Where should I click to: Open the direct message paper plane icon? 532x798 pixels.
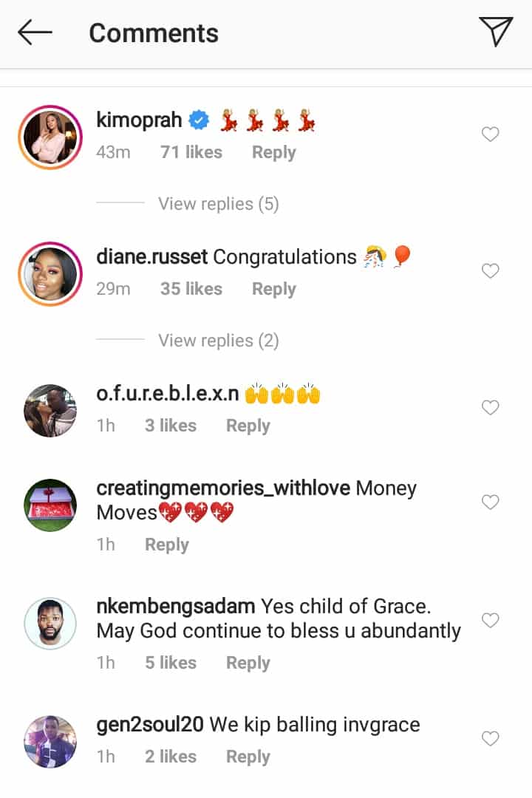point(496,32)
